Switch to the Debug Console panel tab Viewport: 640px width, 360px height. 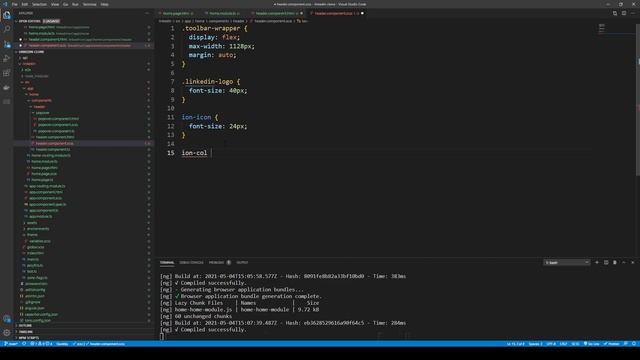[191, 262]
